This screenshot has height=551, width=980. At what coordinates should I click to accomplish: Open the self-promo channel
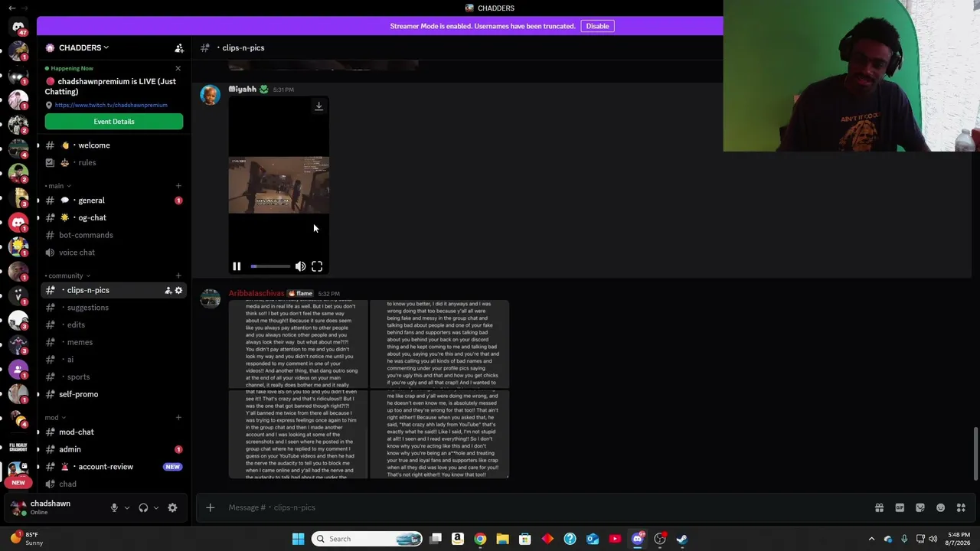point(113,394)
